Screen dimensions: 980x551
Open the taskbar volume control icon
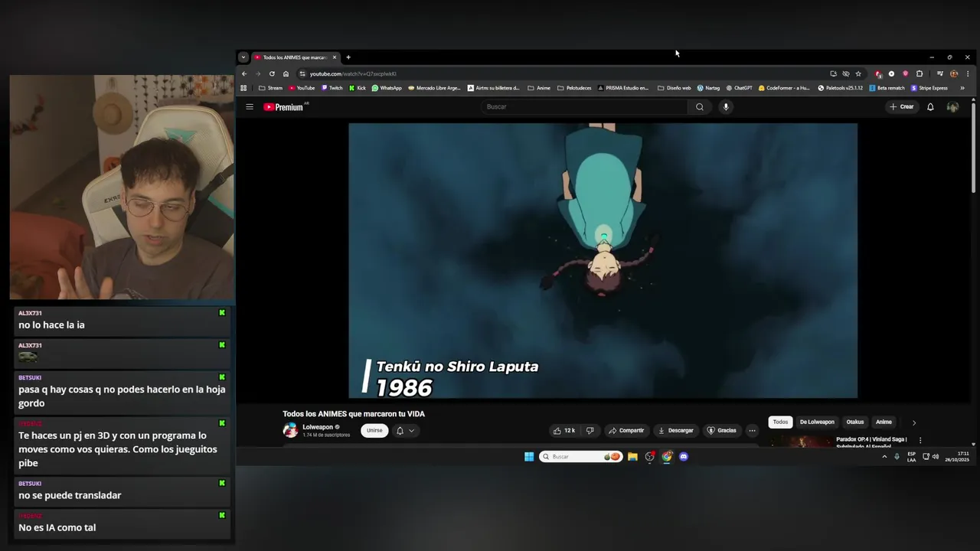pos(936,457)
